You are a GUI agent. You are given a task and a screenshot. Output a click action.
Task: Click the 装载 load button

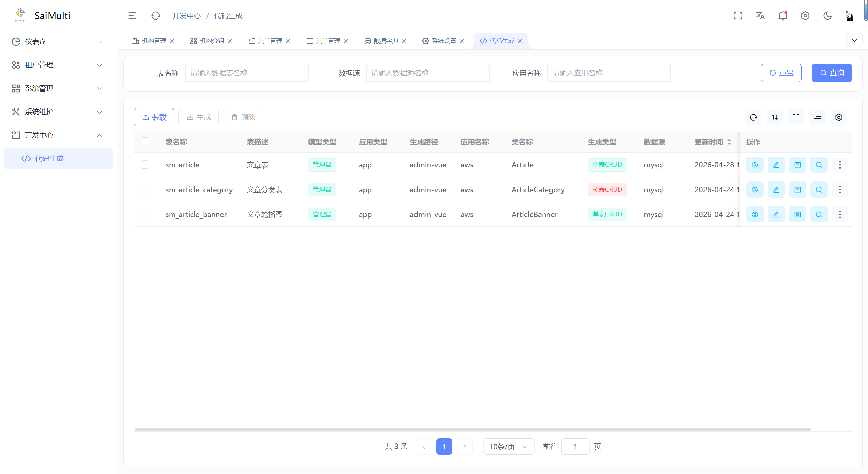(x=154, y=117)
